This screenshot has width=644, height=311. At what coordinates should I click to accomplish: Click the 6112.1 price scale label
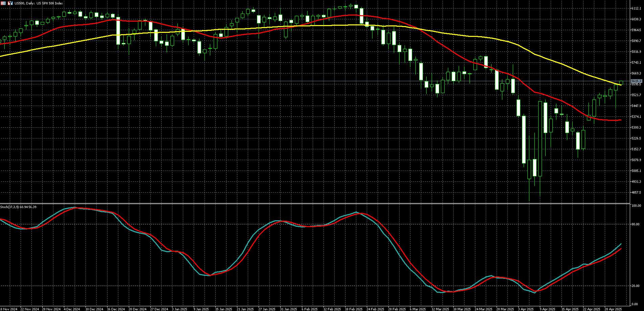[x=636, y=8]
